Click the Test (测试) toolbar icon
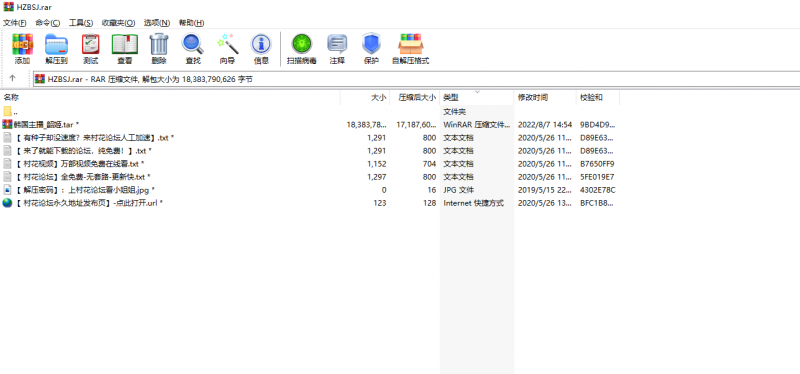This screenshot has width=800, height=374. (90, 45)
